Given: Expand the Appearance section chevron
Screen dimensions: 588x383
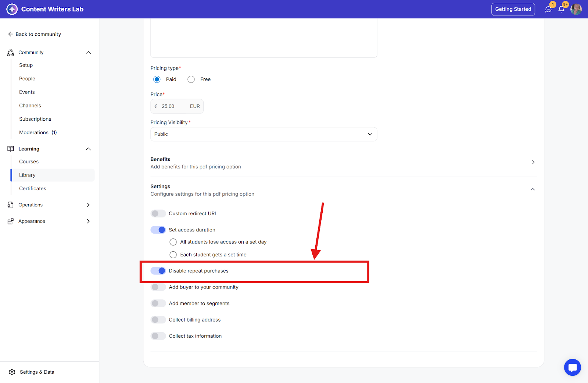Looking at the screenshot, I should pyautogui.click(x=88, y=221).
